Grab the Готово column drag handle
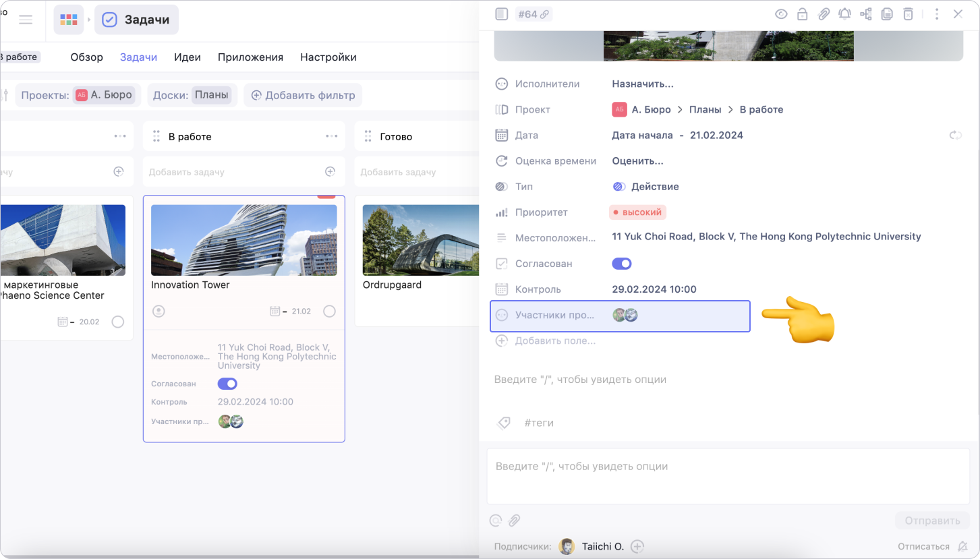This screenshot has width=980, height=559. pos(368,136)
